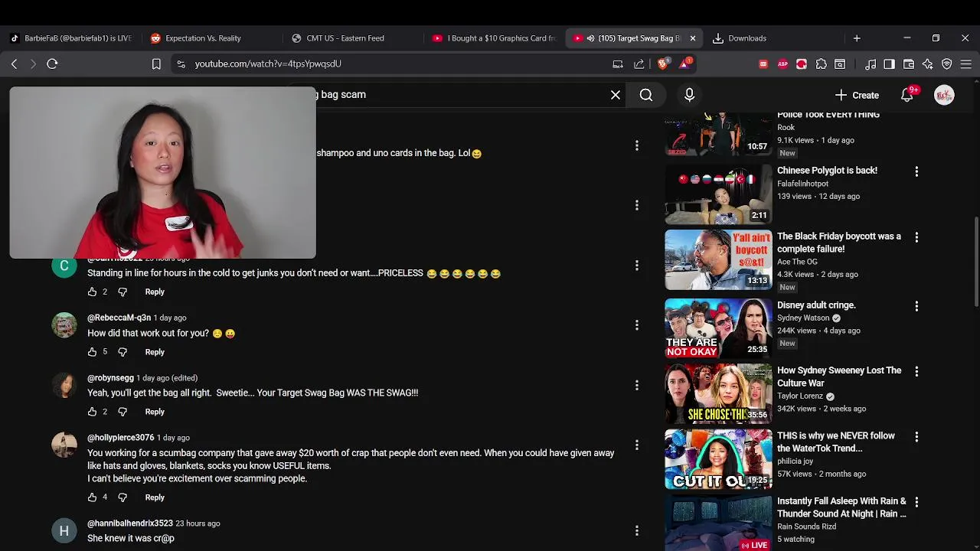The image size is (980, 551).
Task: Open the Taylor Lorenz channel name
Action: click(x=800, y=396)
